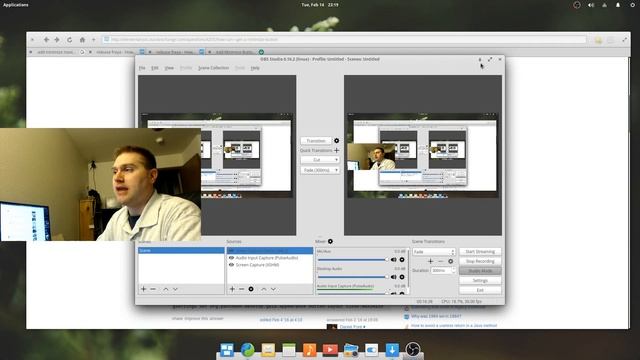Open the Help menu in OBS
Viewport: 640px width, 360px height.
pyautogui.click(x=255, y=68)
